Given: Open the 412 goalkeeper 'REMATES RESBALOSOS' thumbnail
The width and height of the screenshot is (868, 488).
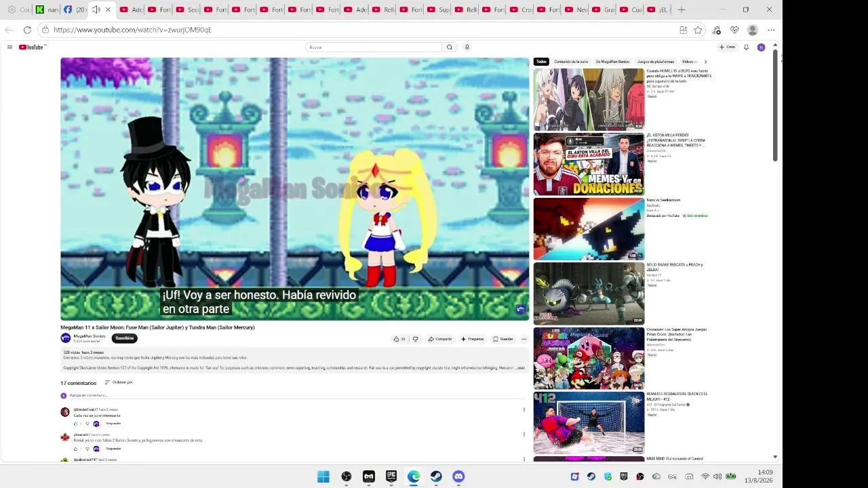Looking at the screenshot, I should coord(589,423).
